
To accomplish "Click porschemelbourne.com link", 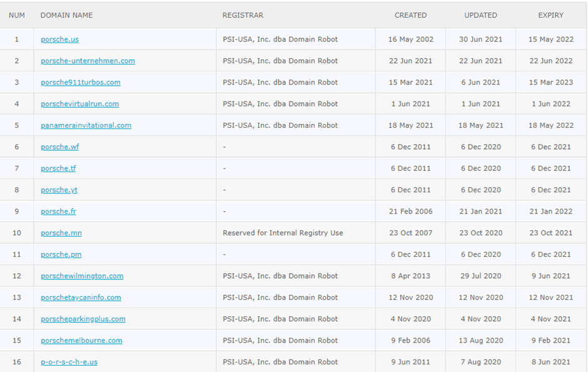I will click(x=81, y=341).
